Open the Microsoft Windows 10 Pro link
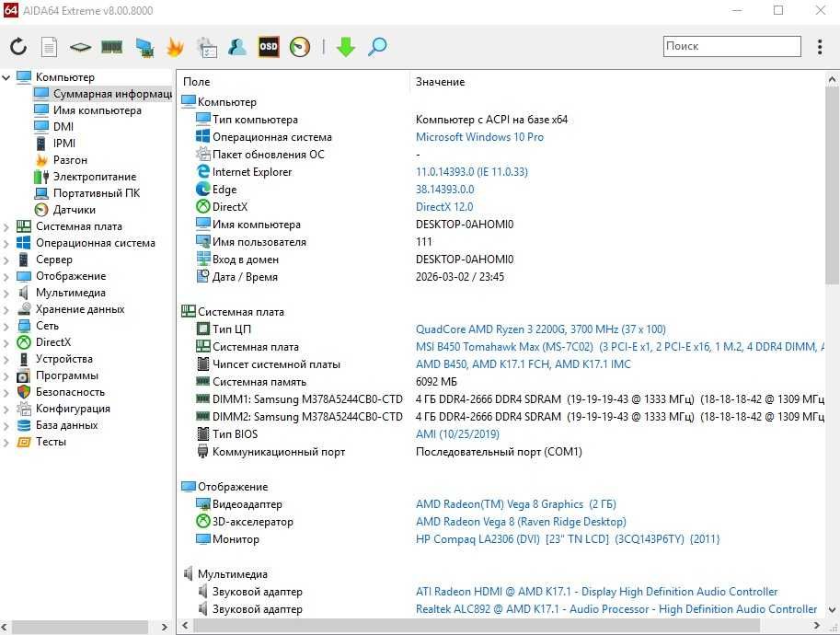The width and height of the screenshot is (840, 635). tap(479, 137)
